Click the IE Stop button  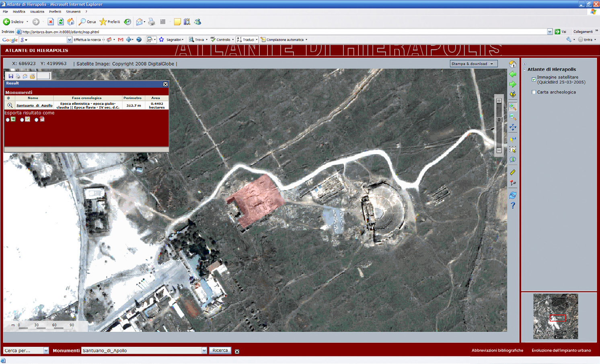click(x=51, y=22)
